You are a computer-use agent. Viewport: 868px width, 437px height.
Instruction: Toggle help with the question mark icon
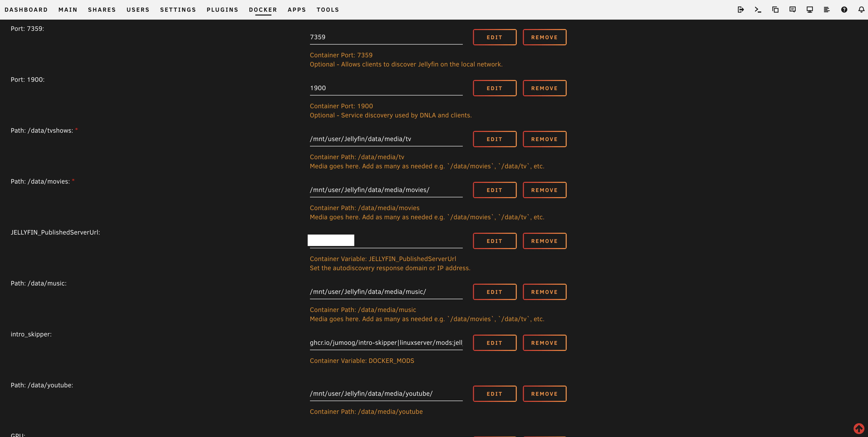[x=844, y=9]
